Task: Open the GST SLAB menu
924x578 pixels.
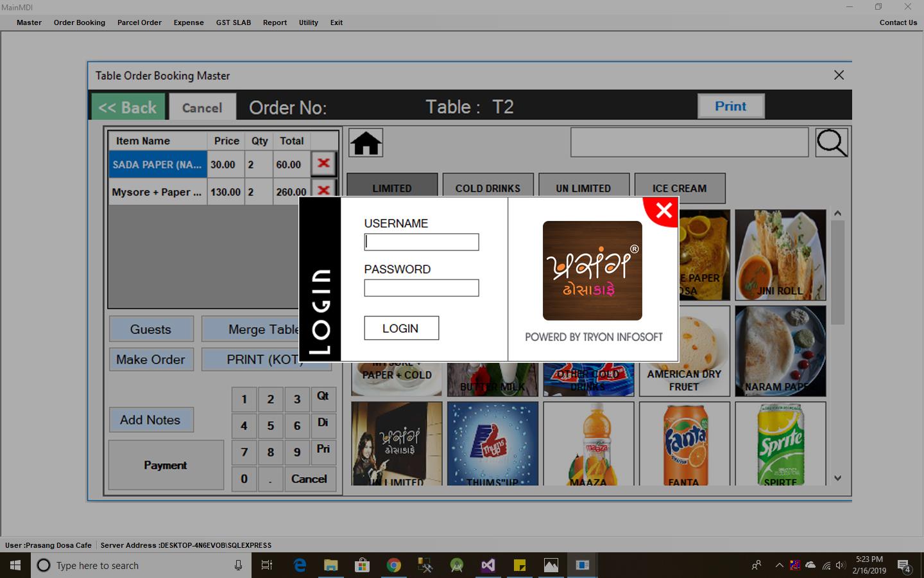Action: click(233, 22)
